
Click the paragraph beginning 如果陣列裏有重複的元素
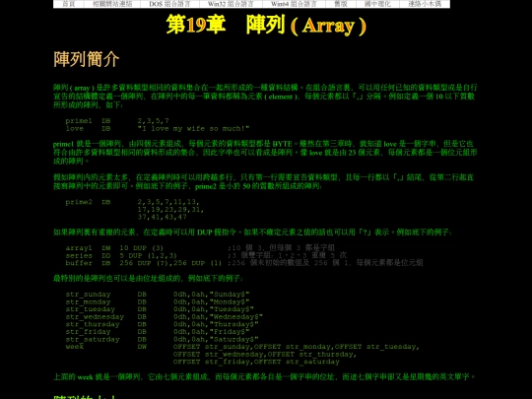click(x=253, y=233)
